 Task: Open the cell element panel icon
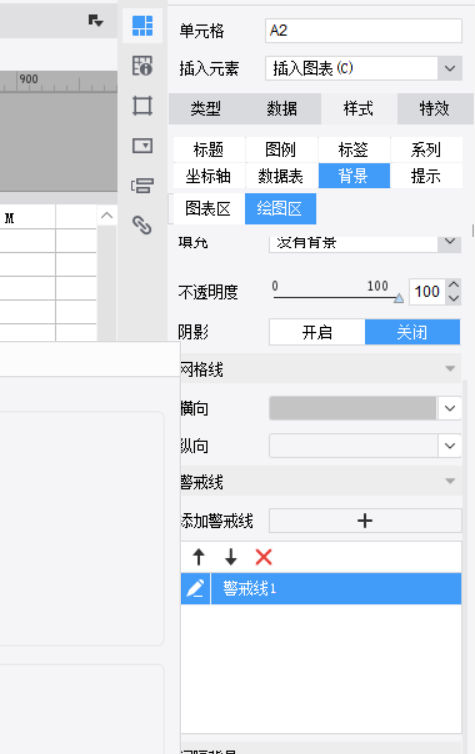coord(142,25)
